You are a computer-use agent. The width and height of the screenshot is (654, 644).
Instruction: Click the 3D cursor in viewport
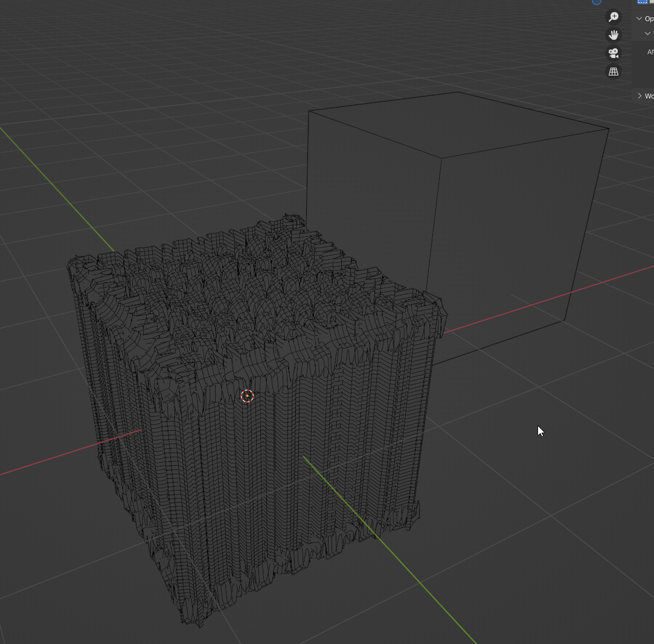pos(248,396)
